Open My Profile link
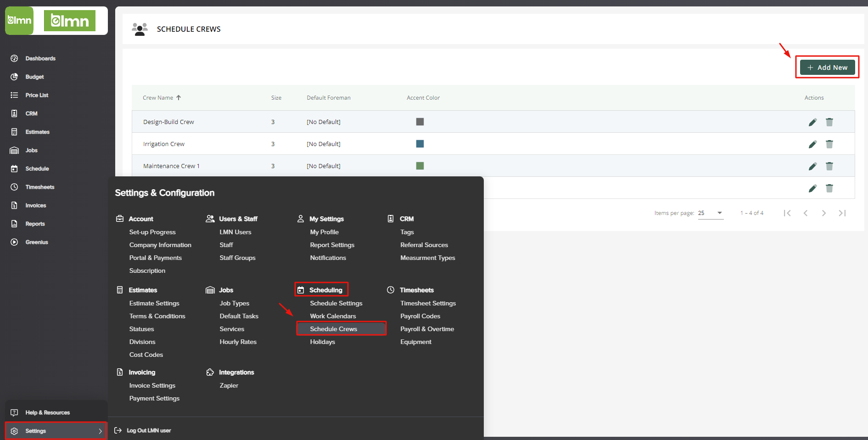 [324, 232]
